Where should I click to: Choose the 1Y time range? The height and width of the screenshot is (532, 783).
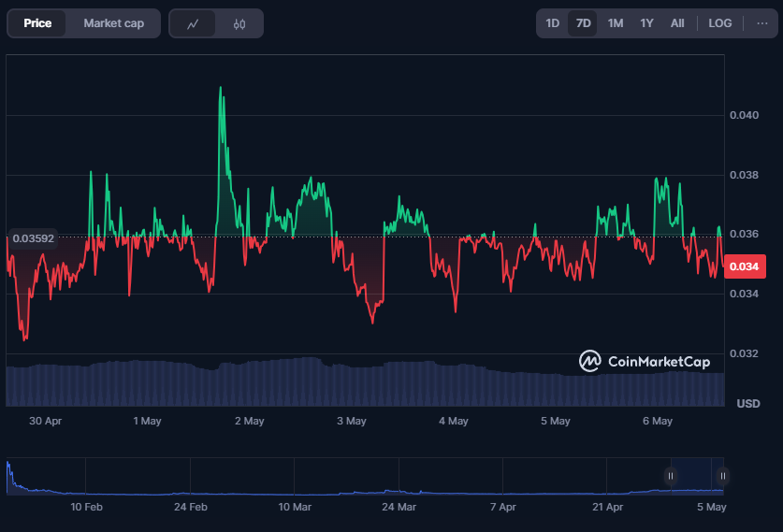(x=646, y=23)
